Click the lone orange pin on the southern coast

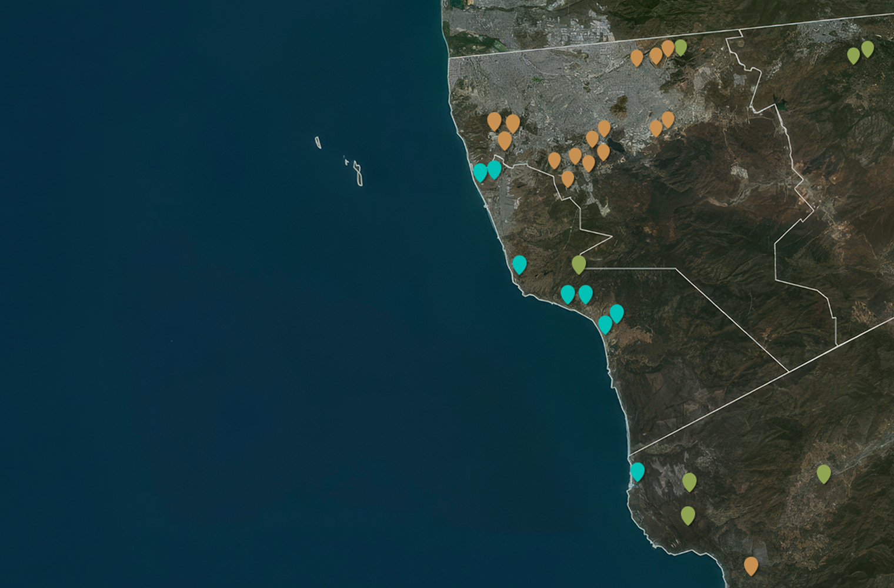pos(750,566)
